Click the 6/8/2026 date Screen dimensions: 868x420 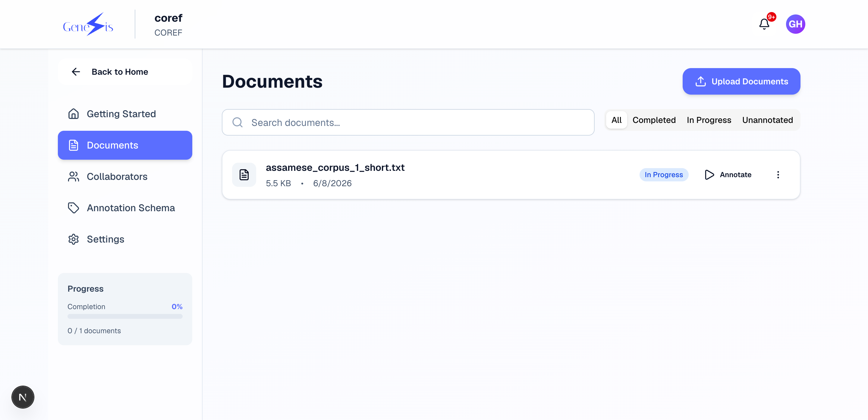pyautogui.click(x=332, y=183)
